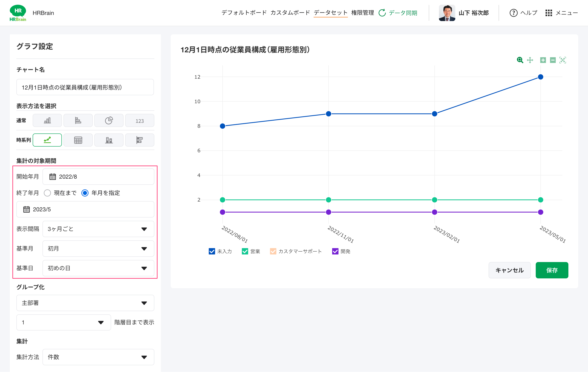588x372 pixels.
Task: Enable the カスタマーサポート legend checkbox
Action: click(273, 251)
